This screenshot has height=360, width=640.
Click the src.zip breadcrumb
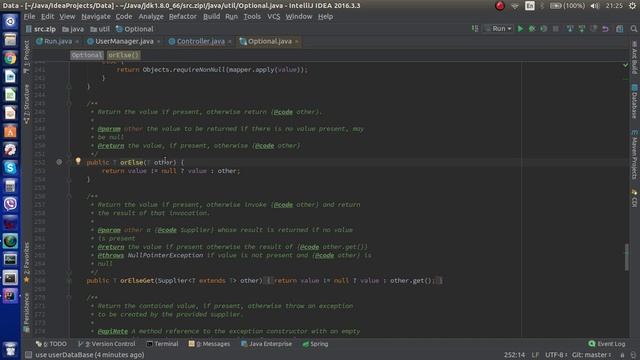pyautogui.click(x=40, y=29)
